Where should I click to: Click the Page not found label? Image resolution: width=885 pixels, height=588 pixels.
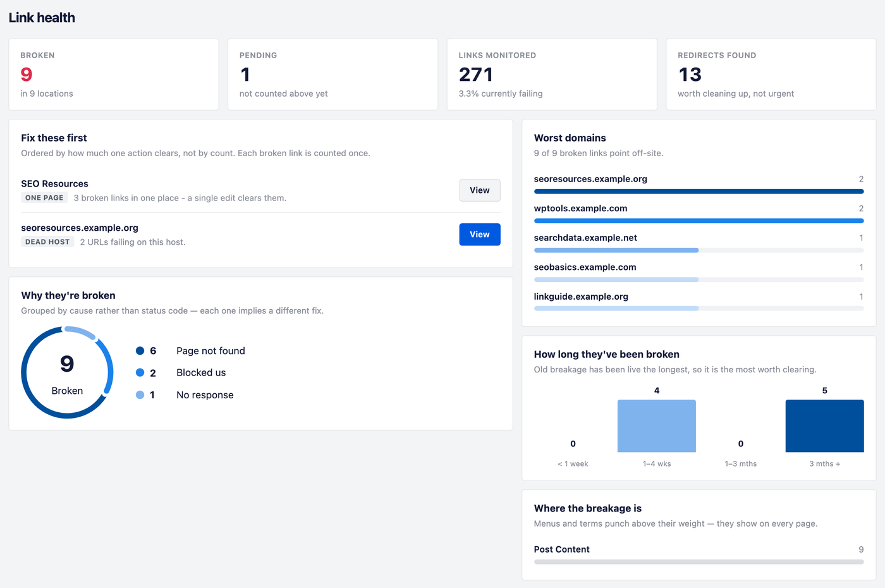pyautogui.click(x=211, y=351)
